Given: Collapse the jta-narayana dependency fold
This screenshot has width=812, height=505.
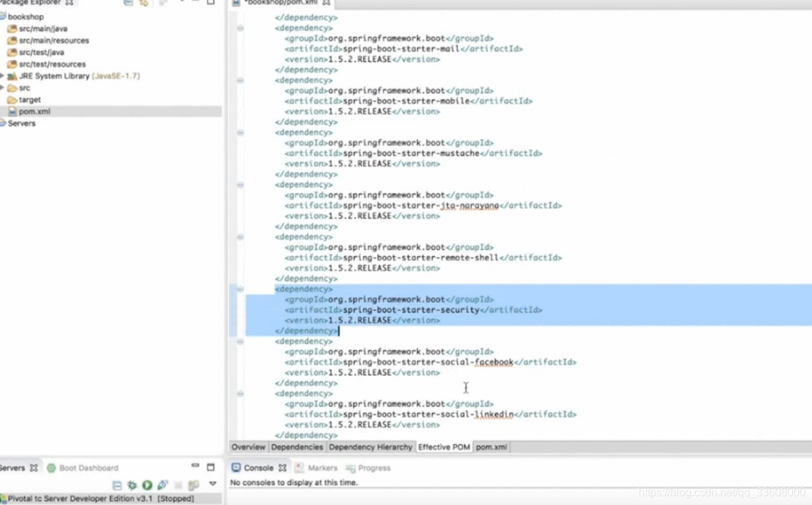Looking at the screenshot, I should tap(241, 185).
